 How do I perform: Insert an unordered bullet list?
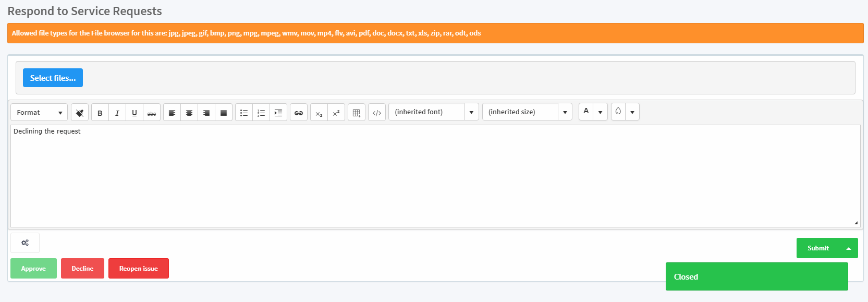[244, 113]
